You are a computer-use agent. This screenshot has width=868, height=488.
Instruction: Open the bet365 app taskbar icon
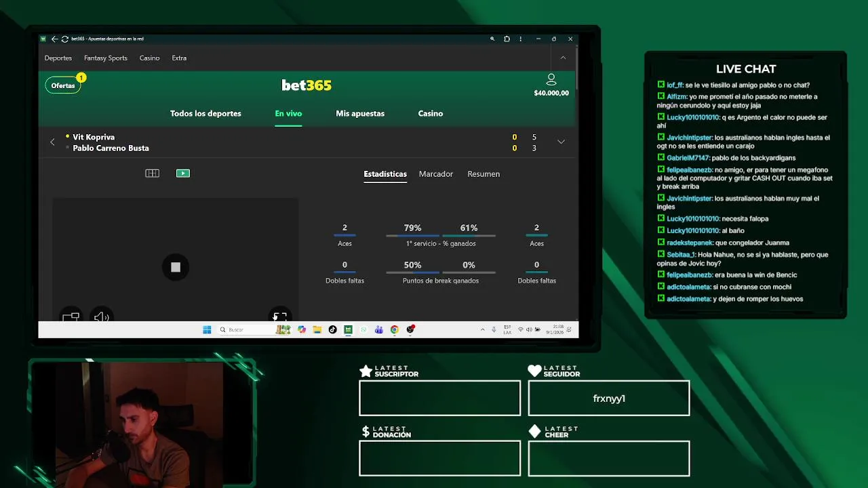348,329
